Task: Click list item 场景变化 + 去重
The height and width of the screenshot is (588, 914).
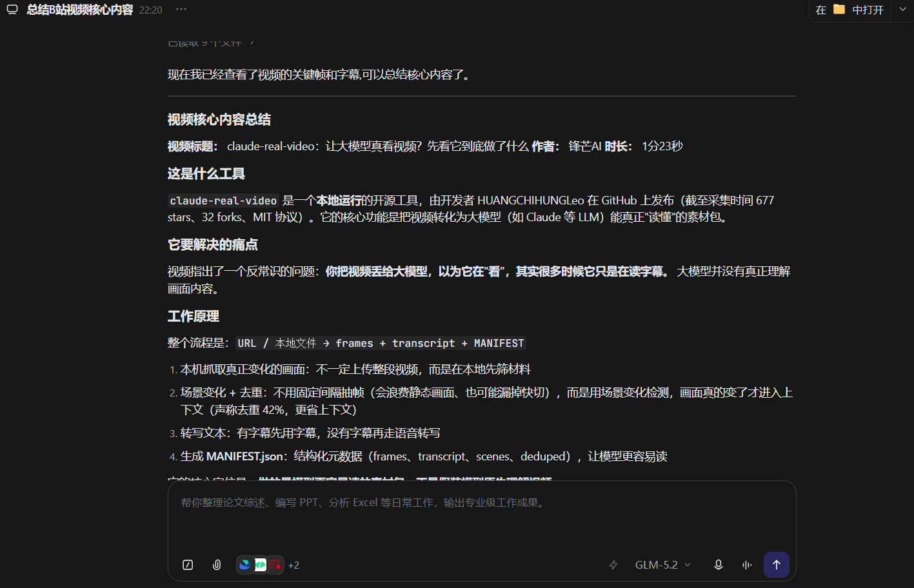Action: pyautogui.click(x=486, y=401)
